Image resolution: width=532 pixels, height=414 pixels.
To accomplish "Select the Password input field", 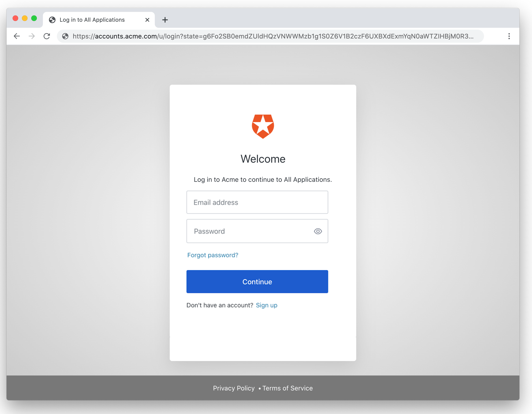I will 257,231.
